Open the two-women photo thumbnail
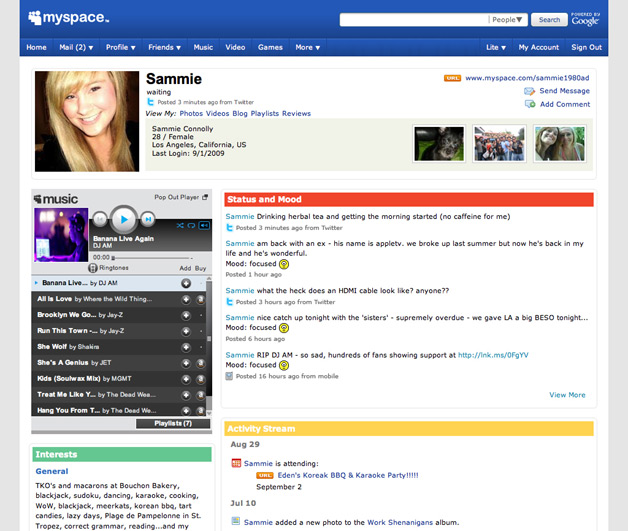Viewport: 628px width, 531px height. click(x=560, y=144)
